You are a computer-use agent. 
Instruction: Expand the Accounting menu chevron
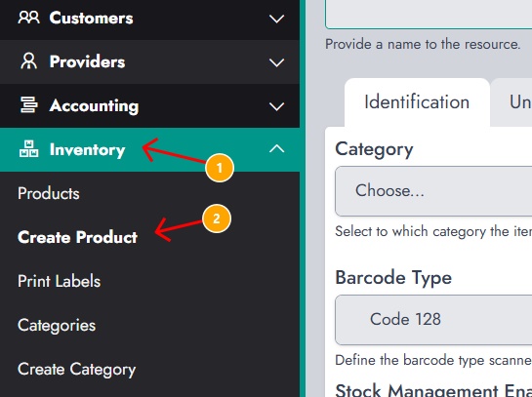click(x=276, y=106)
